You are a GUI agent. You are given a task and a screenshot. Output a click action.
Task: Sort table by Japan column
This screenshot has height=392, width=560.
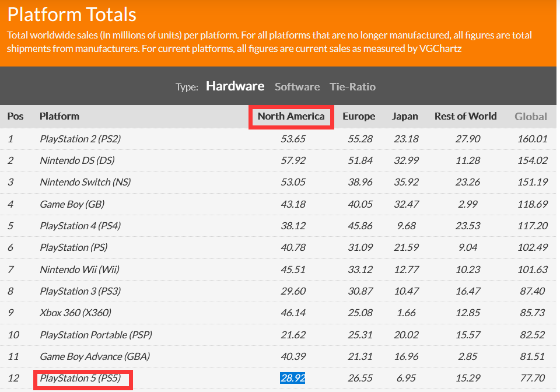pyautogui.click(x=405, y=116)
